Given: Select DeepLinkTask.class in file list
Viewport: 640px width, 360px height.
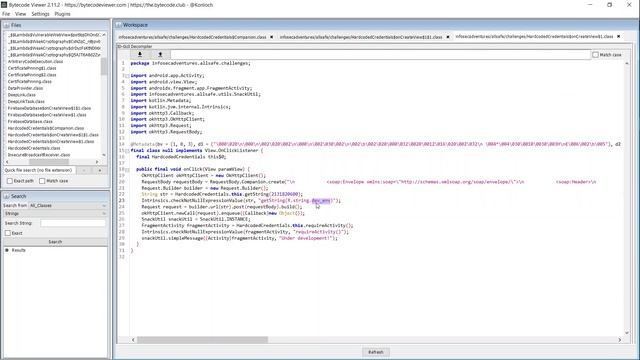Looking at the screenshot, I should tap(26, 101).
